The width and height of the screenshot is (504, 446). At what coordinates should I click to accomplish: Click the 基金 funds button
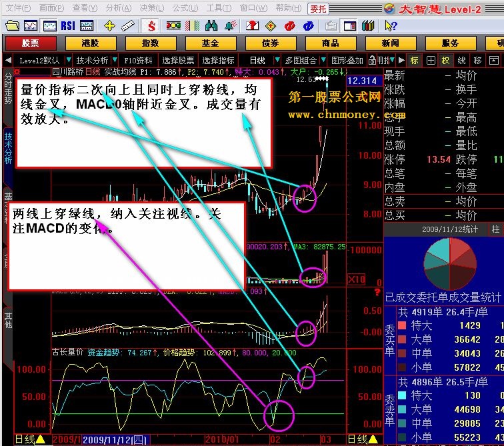pyautogui.click(x=211, y=43)
